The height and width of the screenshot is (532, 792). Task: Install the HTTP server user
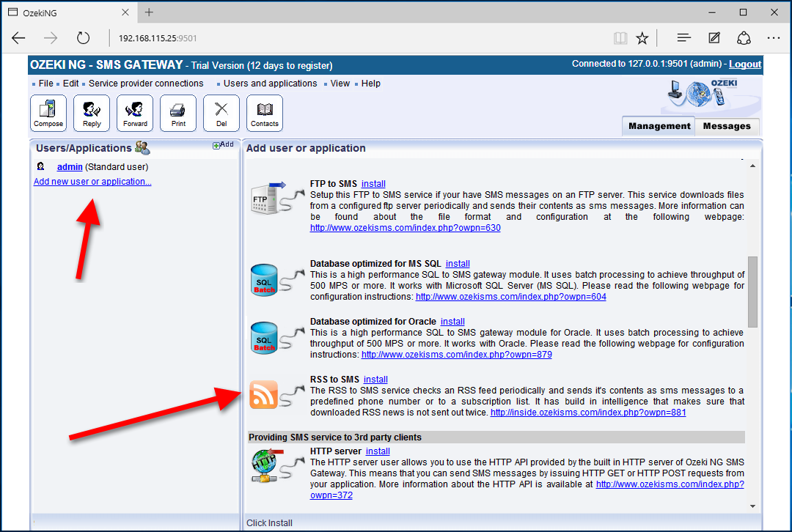[378, 451]
